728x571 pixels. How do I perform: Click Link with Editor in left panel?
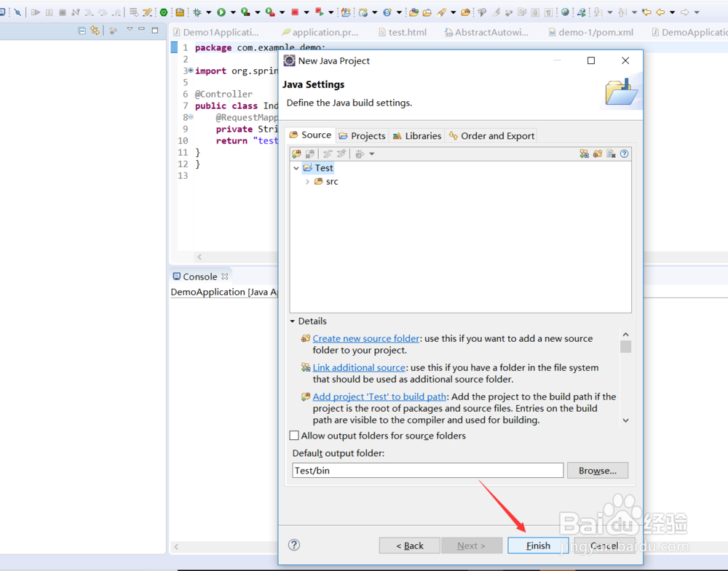point(95,31)
